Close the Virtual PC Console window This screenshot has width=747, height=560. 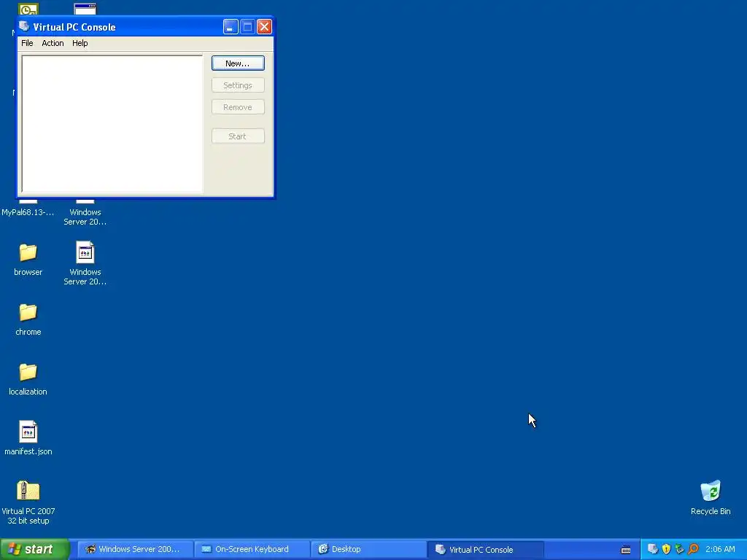point(264,27)
